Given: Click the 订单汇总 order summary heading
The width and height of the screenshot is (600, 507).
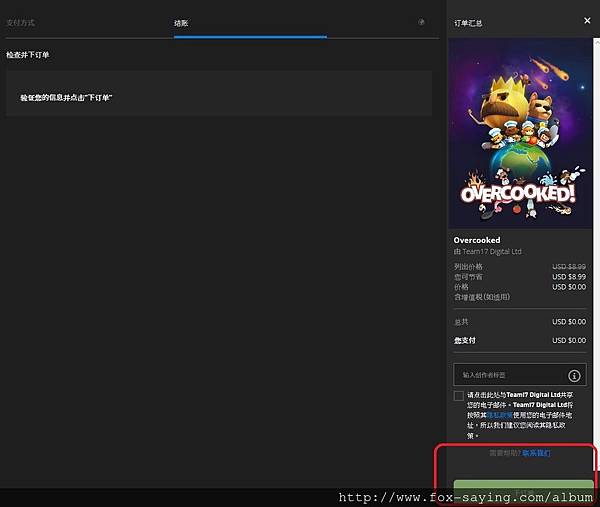Looking at the screenshot, I should (x=468, y=23).
